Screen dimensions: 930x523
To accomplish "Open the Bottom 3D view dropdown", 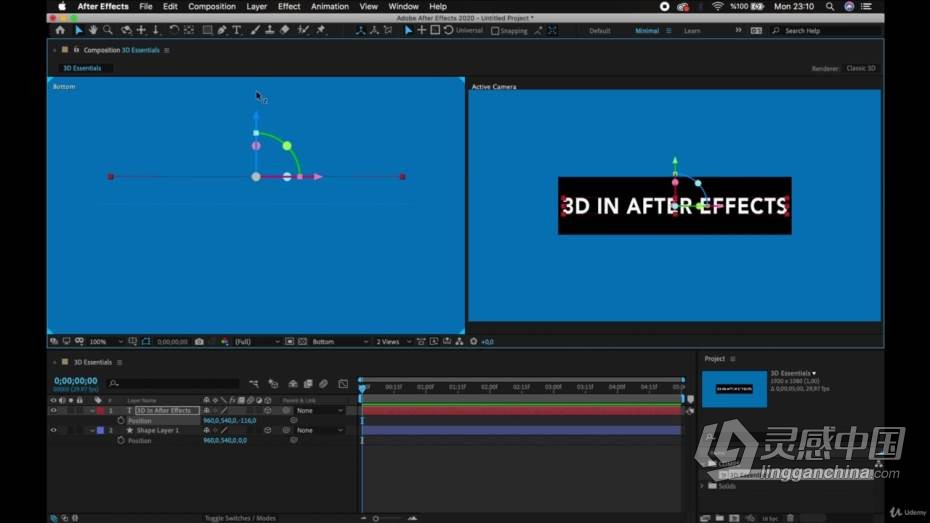I will coord(340,342).
